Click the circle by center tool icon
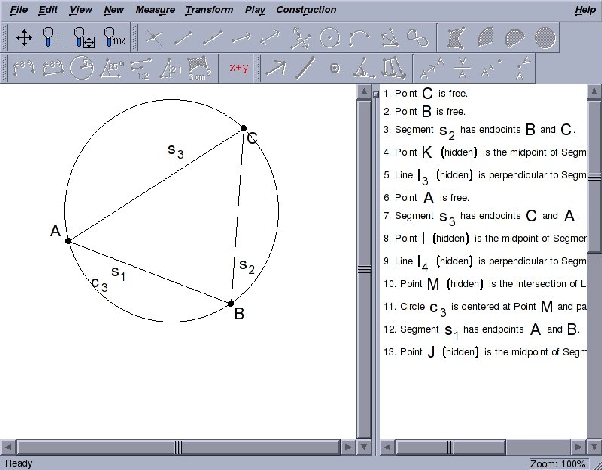602x470 pixels. click(330, 38)
